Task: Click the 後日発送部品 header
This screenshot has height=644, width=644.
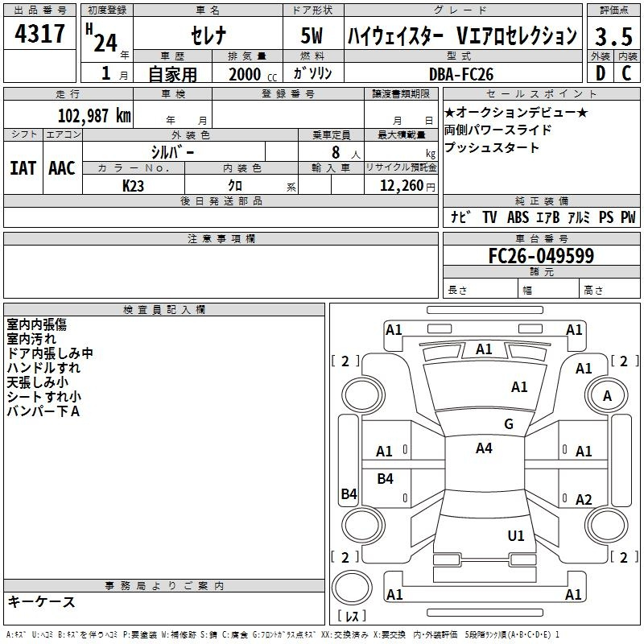Action: [221, 200]
